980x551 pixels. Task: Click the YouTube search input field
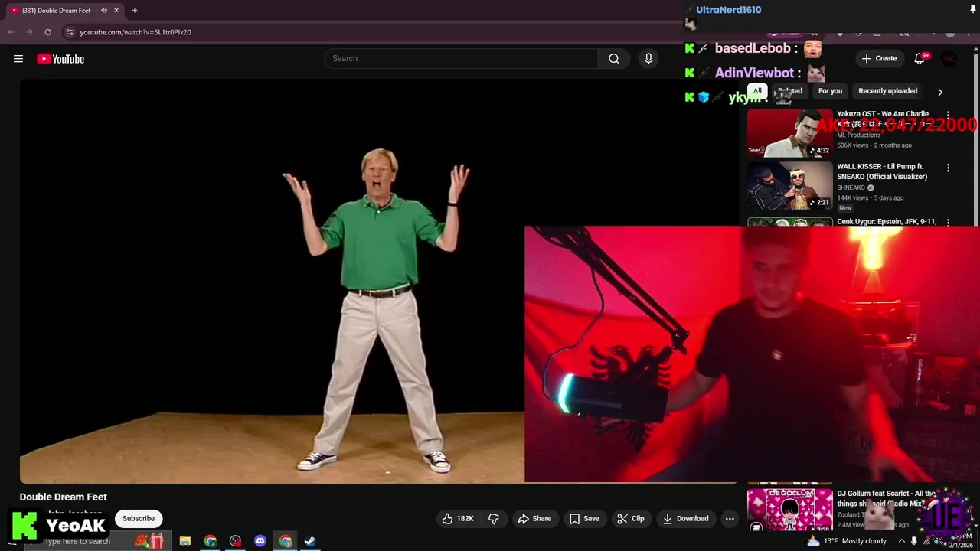(461, 59)
